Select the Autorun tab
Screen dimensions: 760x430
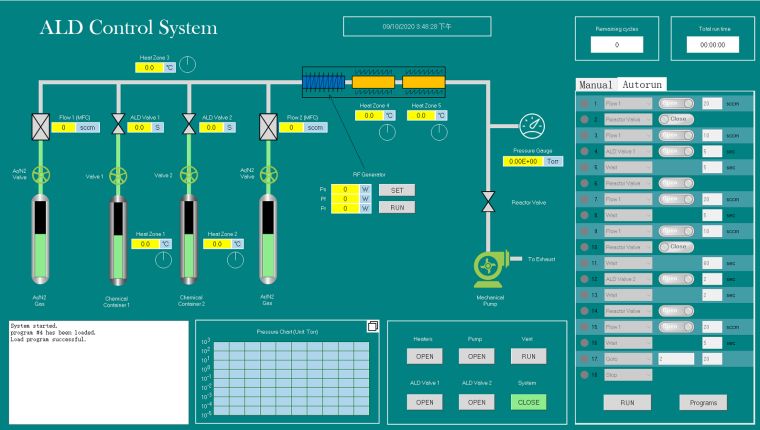643,85
